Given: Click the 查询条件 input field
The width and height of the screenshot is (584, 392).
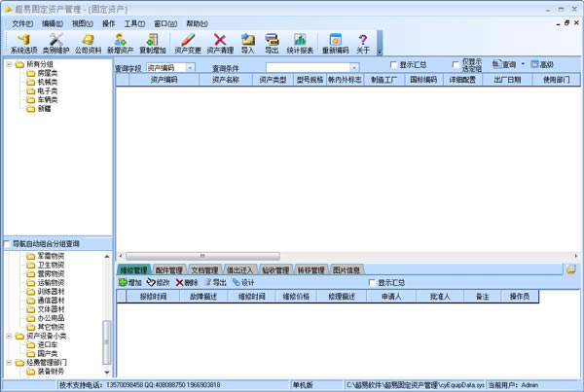Looking at the screenshot, I should (308, 67).
